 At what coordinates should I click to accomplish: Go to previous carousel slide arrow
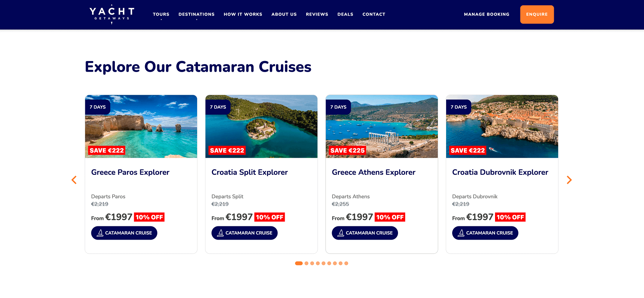74,180
